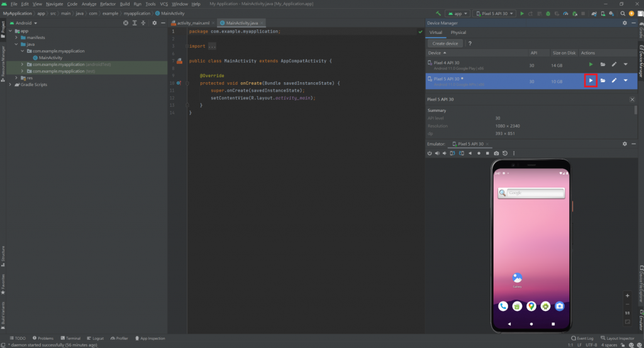The image size is (644, 348).
Task: Click the Search Everywhere magnifier icon
Action: tap(623, 14)
